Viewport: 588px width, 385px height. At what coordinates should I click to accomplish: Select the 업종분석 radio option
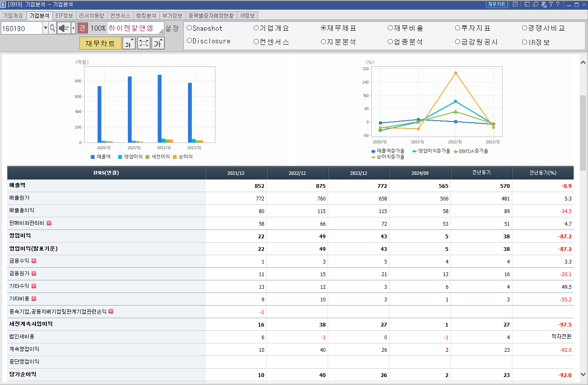click(x=390, y=42)
